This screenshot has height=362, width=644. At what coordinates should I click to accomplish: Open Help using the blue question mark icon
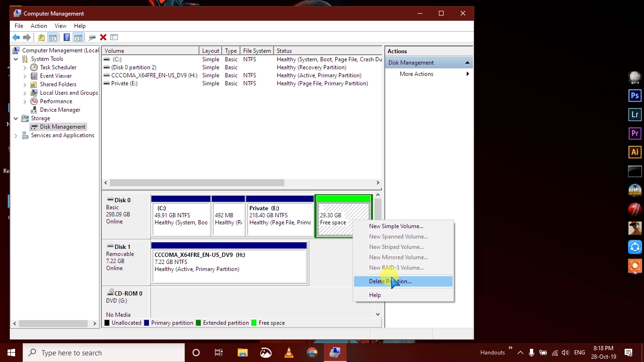(x=67, y=37)
